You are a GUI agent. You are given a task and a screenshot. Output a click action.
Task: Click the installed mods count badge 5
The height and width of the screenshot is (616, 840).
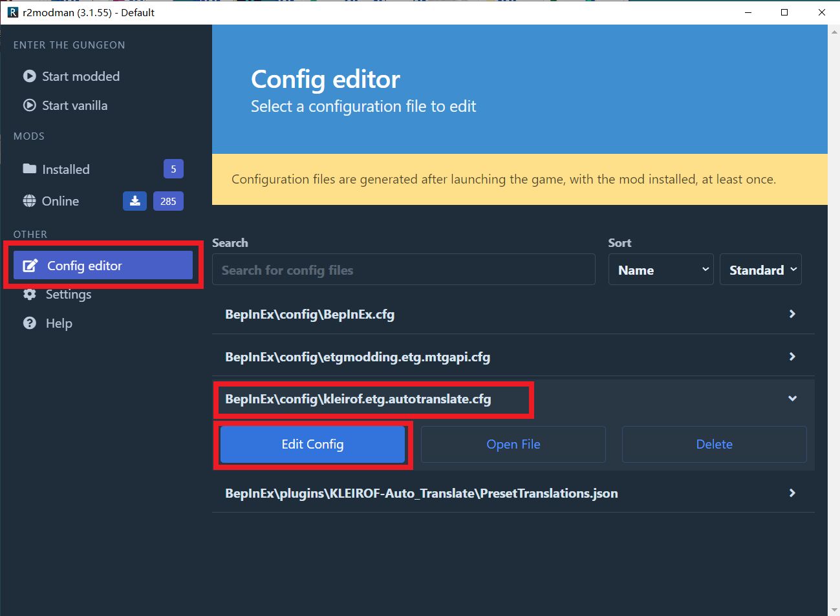[x=173, y=169]
